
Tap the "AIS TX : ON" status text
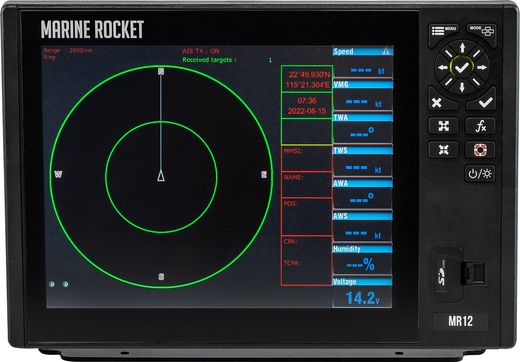200,51
